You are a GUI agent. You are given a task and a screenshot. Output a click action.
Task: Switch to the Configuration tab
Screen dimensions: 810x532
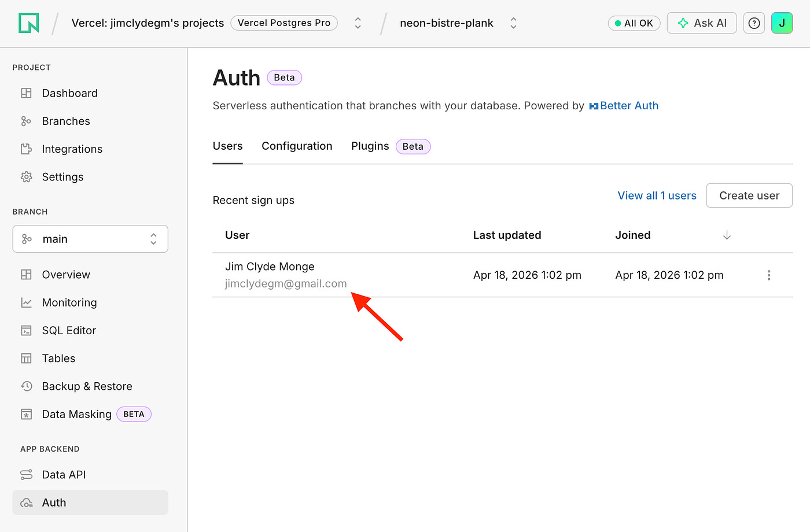297,146
